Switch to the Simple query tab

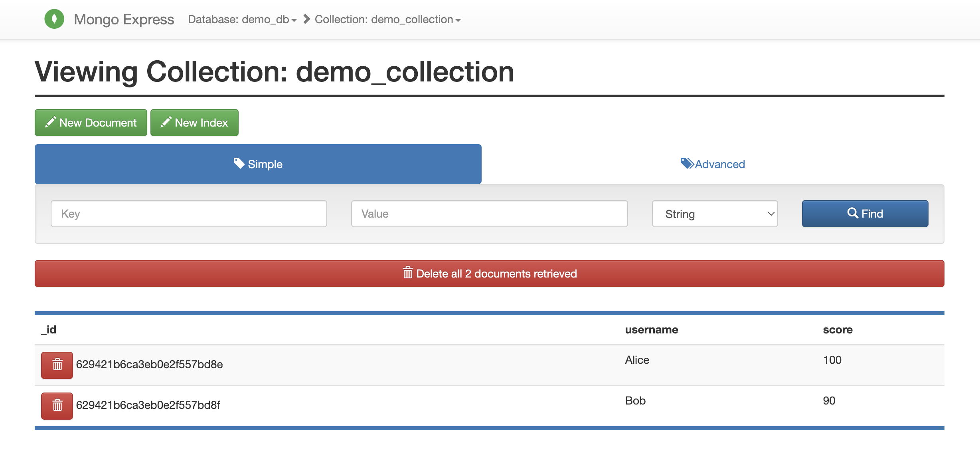(x=258, y=164)
